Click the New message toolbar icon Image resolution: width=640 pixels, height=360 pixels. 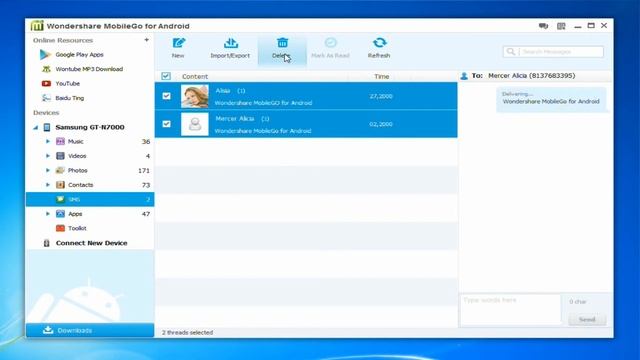(179, 43)
